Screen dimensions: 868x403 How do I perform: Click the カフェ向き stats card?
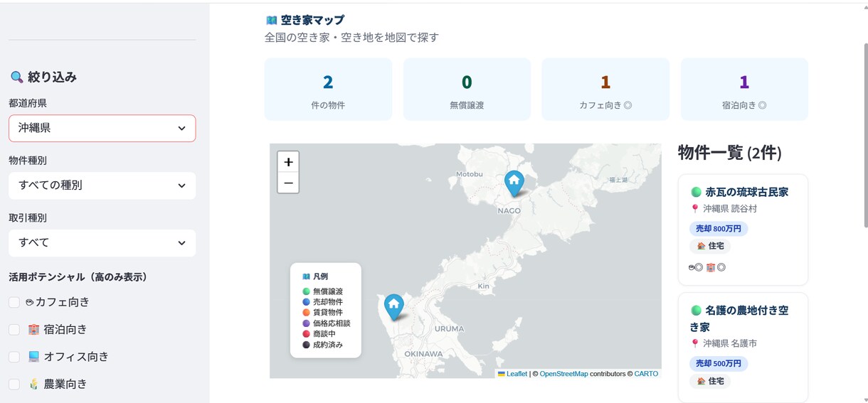605,90
